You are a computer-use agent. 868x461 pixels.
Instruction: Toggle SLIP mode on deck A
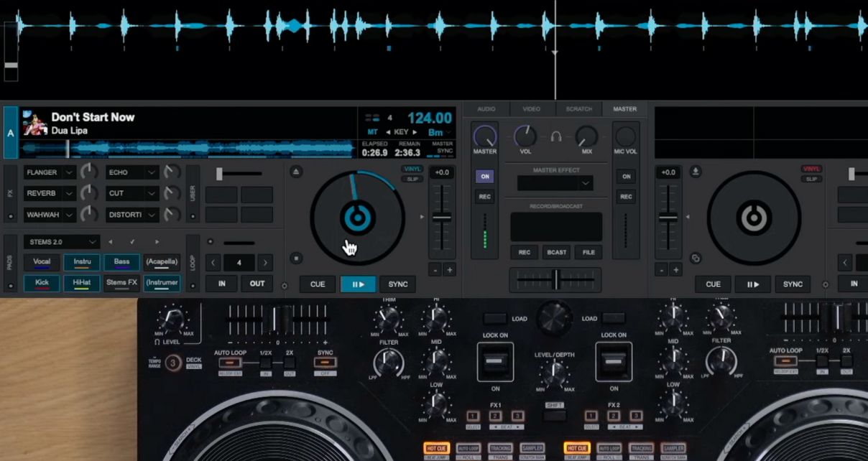pyautogui.click(x=412, y=179)
